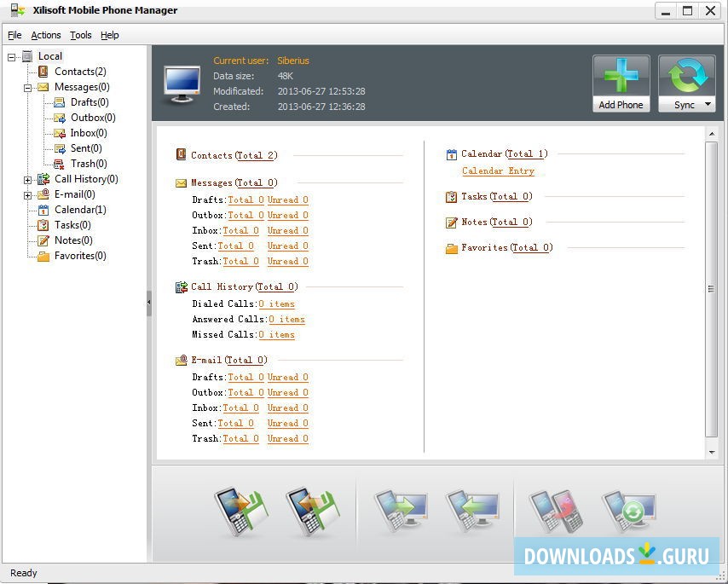Click the Calendar summary icon
This screenshot has height=584, width=728.
451,154
